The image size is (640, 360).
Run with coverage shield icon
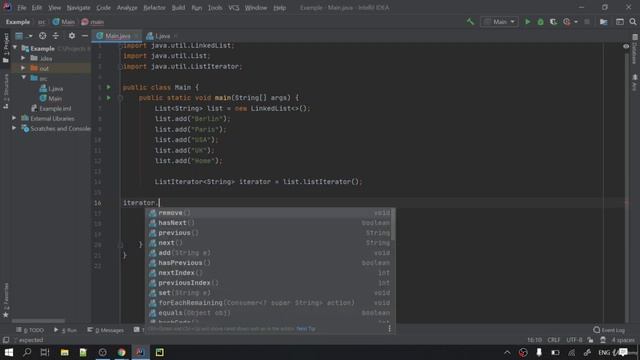553,22
